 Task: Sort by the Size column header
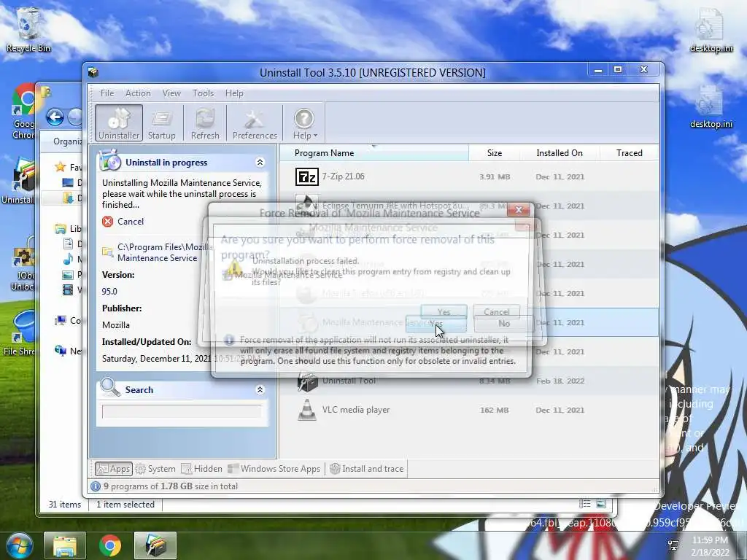point(494,153)
